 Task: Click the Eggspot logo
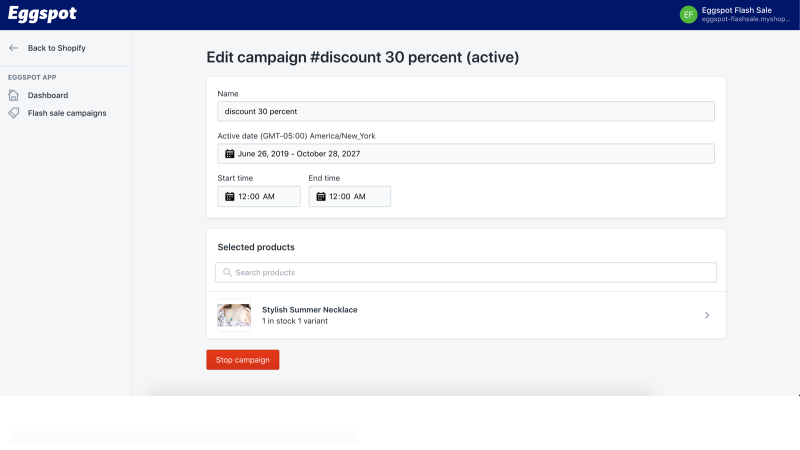42,14
